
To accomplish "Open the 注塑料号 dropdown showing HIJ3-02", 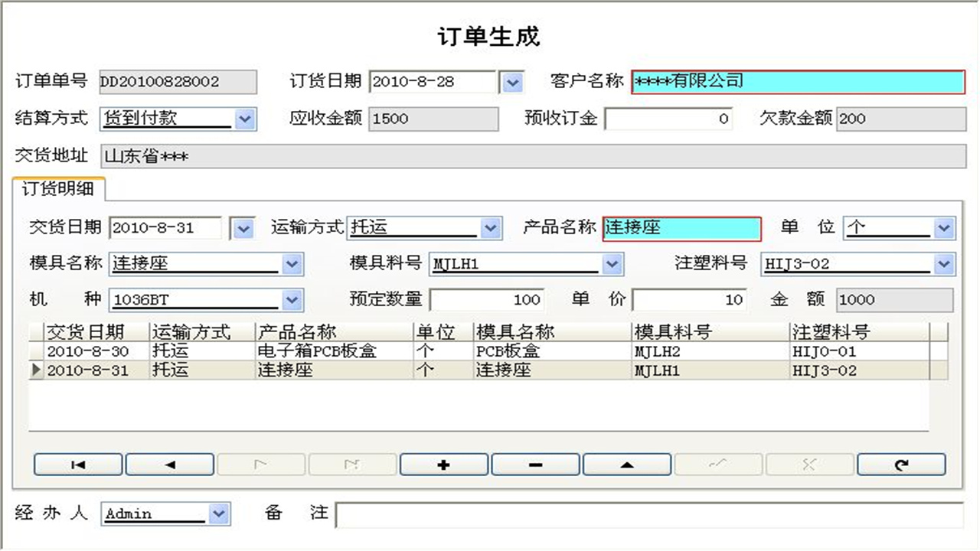I will tap(942, 262).
